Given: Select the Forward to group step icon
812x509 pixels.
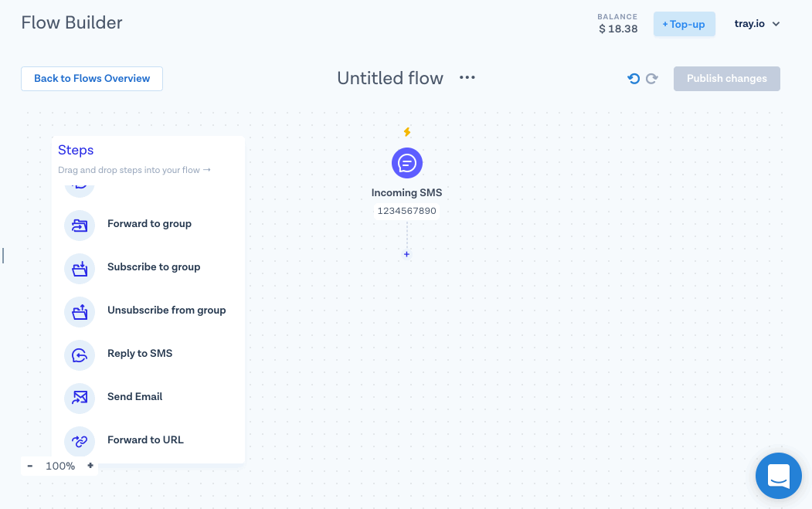Looking at the screenshot, I should [x=80, y=226].
